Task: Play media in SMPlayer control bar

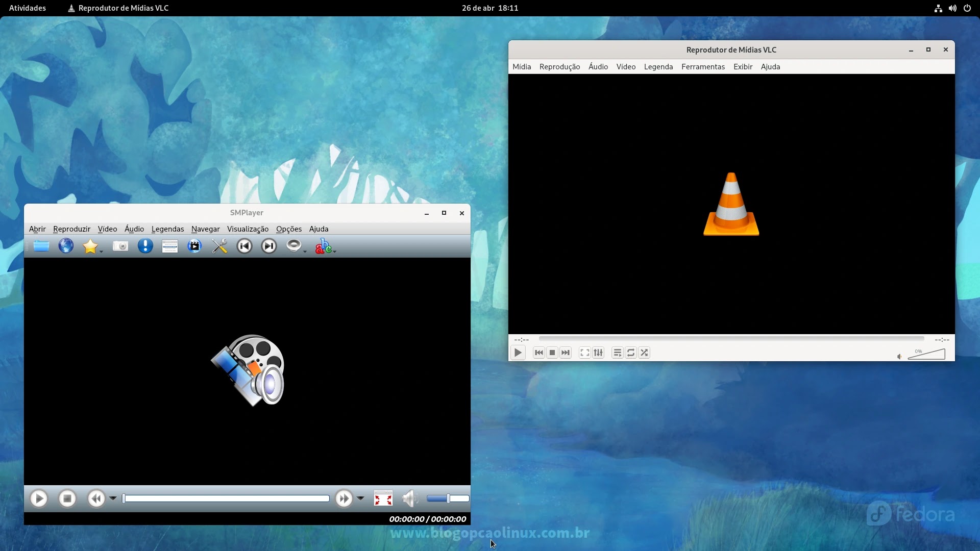Action: point(39,498)
